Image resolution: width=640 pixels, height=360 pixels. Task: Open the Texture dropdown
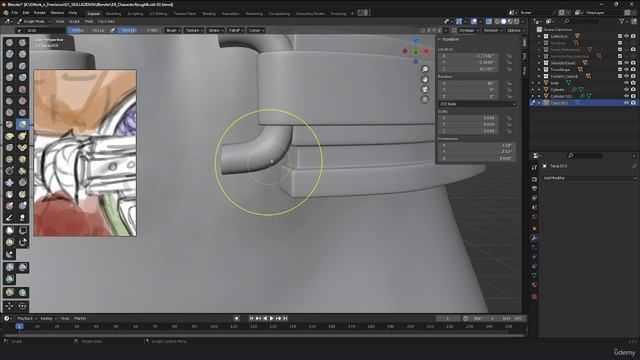coord(194,30)
